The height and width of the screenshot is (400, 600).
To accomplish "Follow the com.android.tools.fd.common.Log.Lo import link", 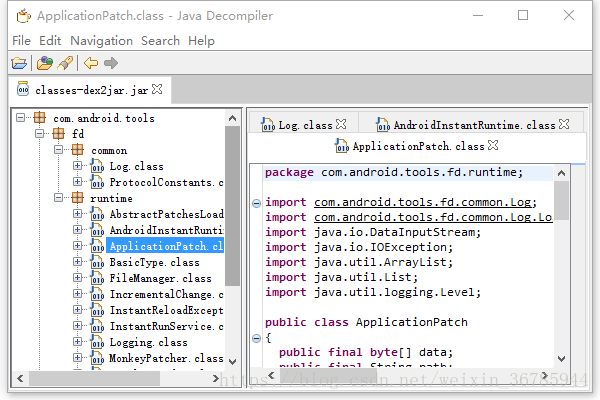I will coord(433,217).
